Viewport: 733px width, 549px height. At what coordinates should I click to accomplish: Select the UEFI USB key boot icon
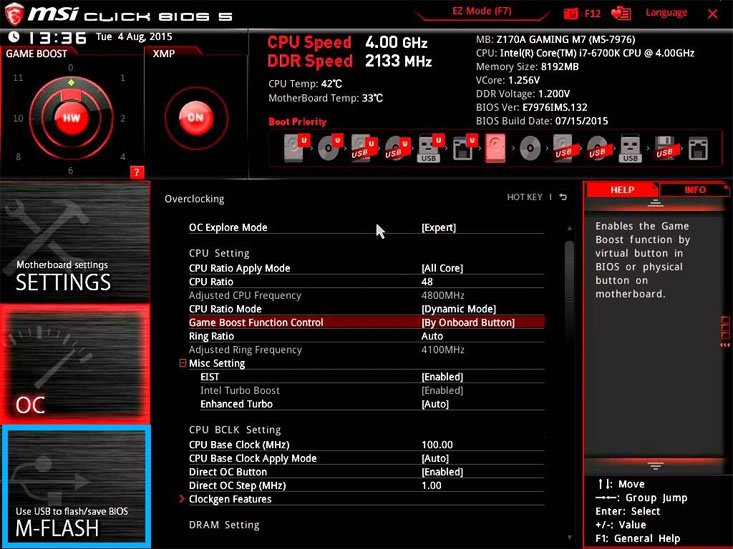pyautogui.click(x=430, y=148)
